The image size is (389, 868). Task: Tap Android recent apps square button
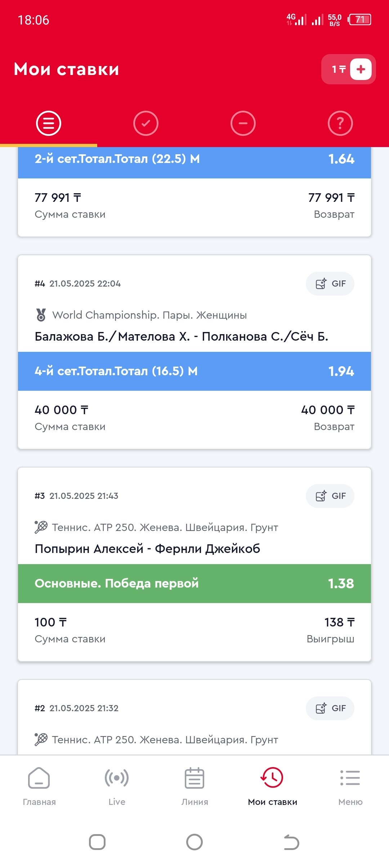97,842
